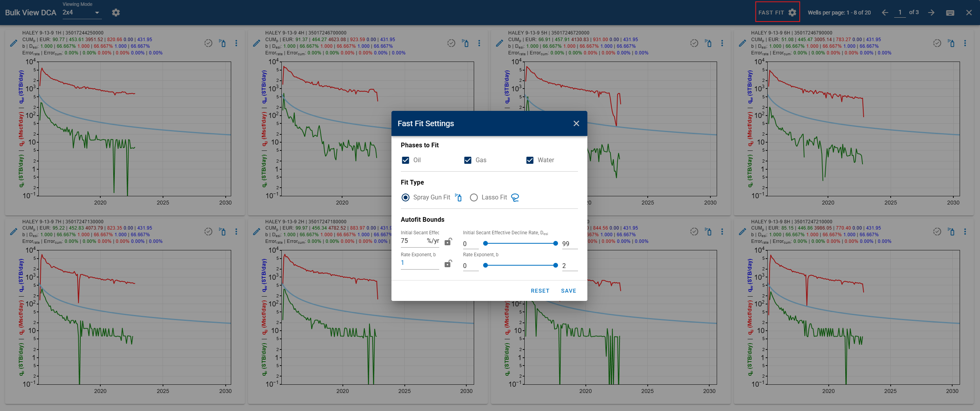Screen dimensions: 980x411
Task: Open more options menu for HALEY 9-13-9 1H
Action: point(236,43)
